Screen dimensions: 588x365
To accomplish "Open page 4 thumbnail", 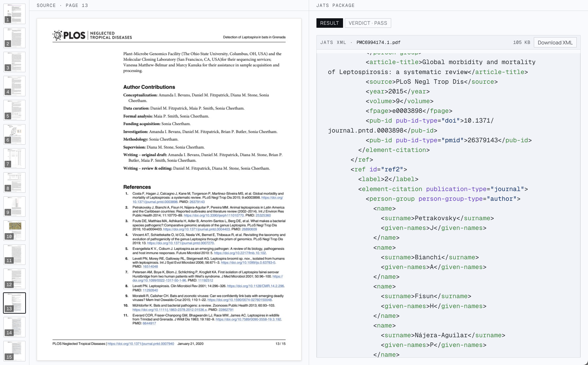I will click(x=15, y=86).
